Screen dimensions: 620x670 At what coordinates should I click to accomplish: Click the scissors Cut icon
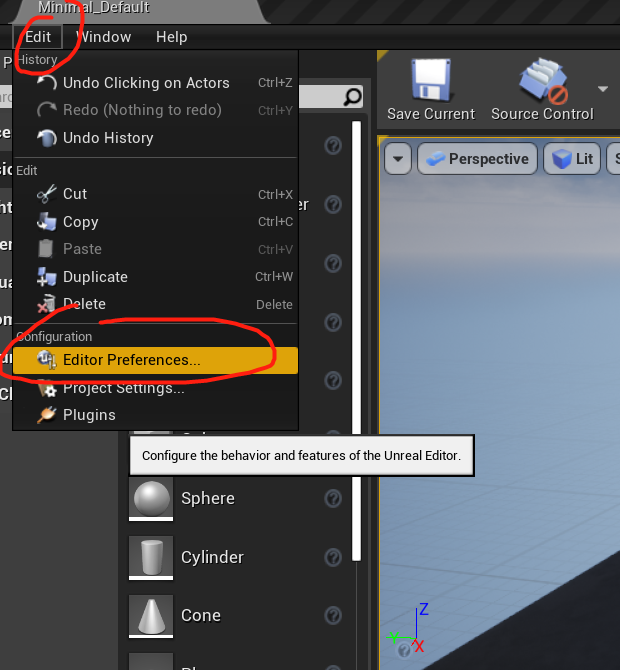tap(47, 194)
